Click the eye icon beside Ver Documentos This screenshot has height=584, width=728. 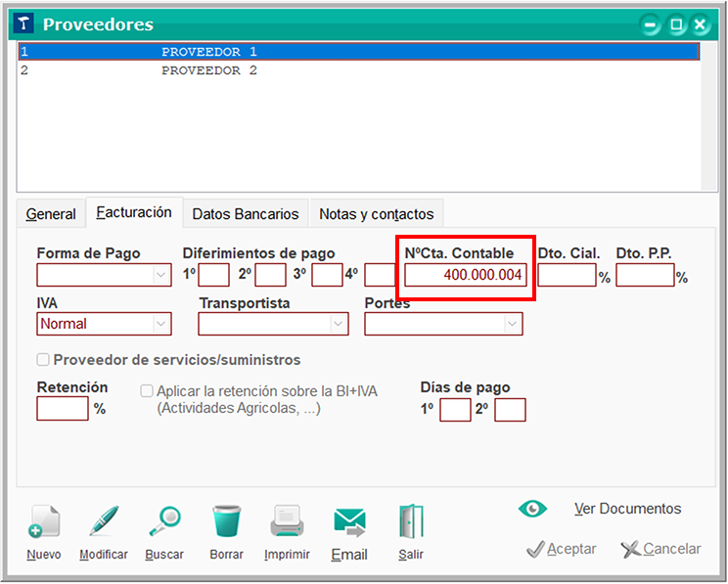[x=532, y=509]
